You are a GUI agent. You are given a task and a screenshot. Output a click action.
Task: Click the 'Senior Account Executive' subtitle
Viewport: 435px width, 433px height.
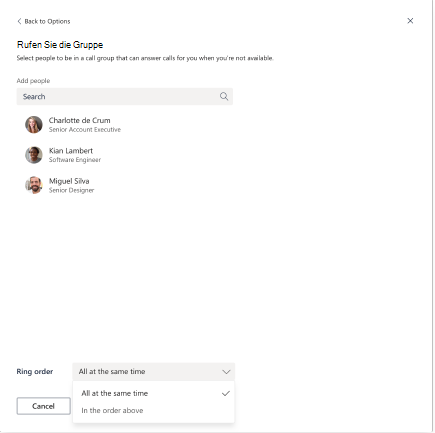point(85,130)
